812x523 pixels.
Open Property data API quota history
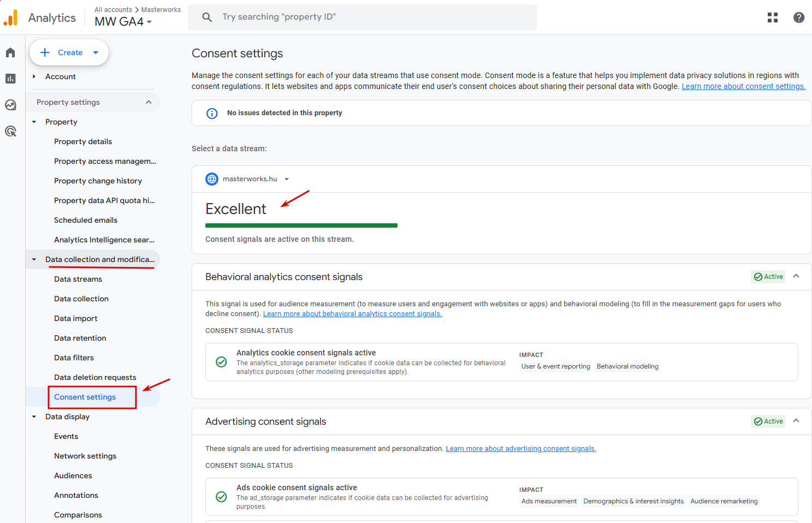(104, 200)
